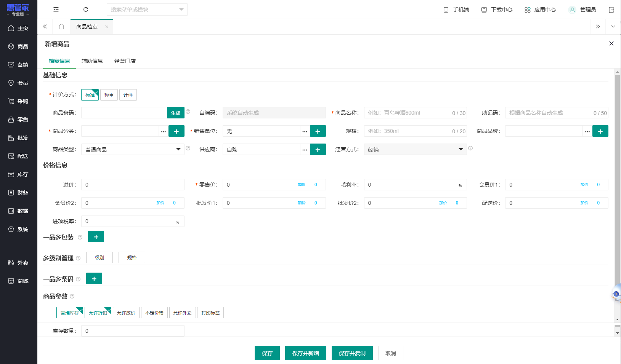The width and height of the screenshot is (621, 364).
Task: Click help icon next to 商品类型
Action: click(x=188, y=148)
